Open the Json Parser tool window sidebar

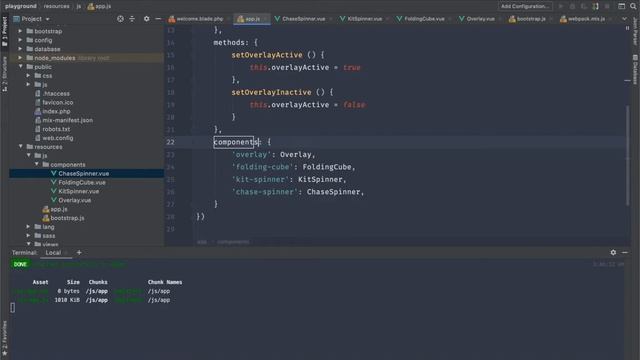pos(636,31)
